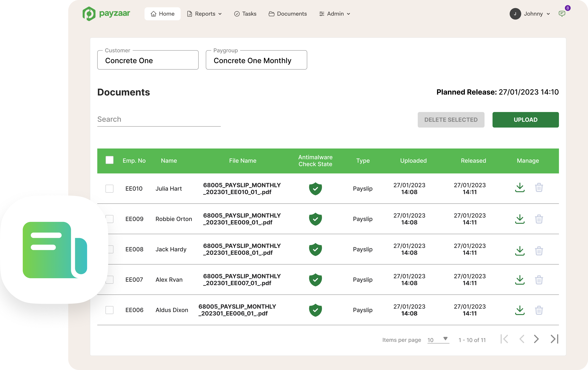Sort by File Name column header
Viewport: 588px width, 370px height.
click(243, 161)
